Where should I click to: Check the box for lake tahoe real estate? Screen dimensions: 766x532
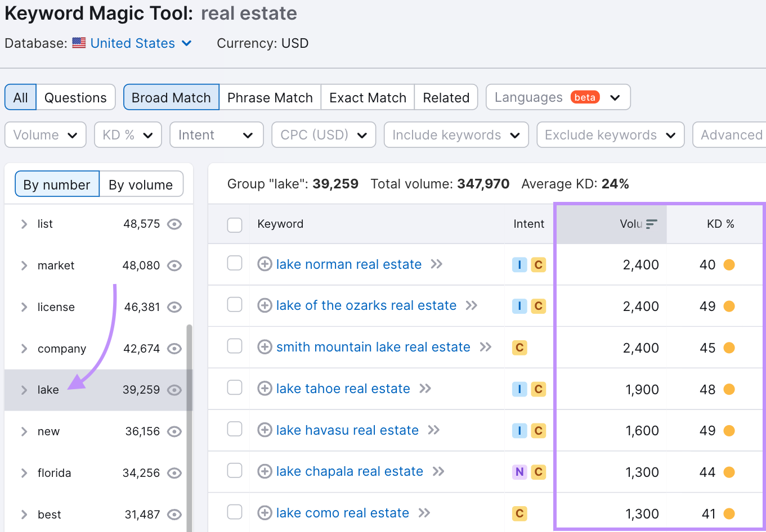(x=235, y=387)
